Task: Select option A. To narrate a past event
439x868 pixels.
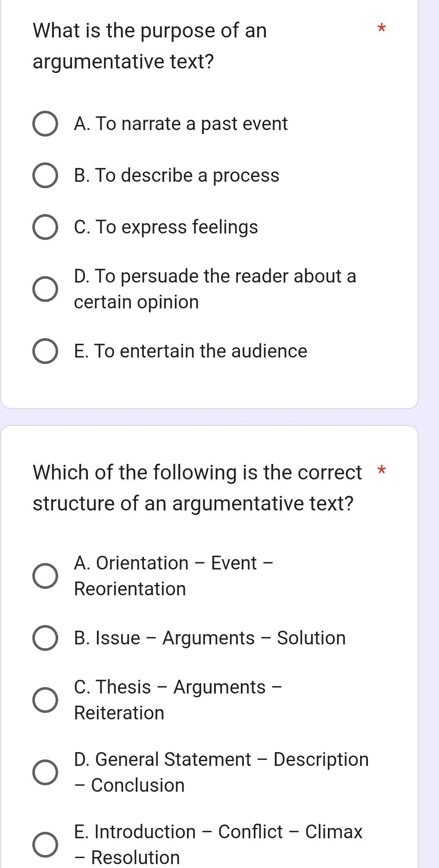Action: (45, 124)
